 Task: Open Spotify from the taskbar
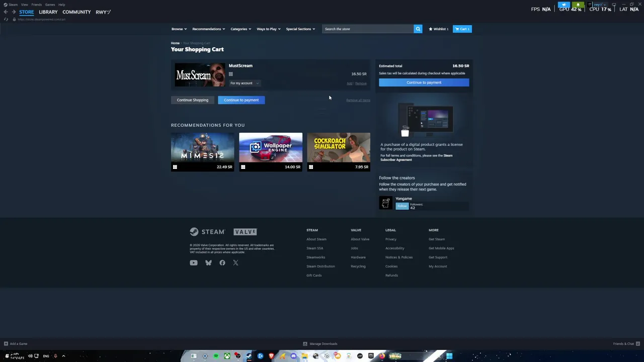[216, 356]
